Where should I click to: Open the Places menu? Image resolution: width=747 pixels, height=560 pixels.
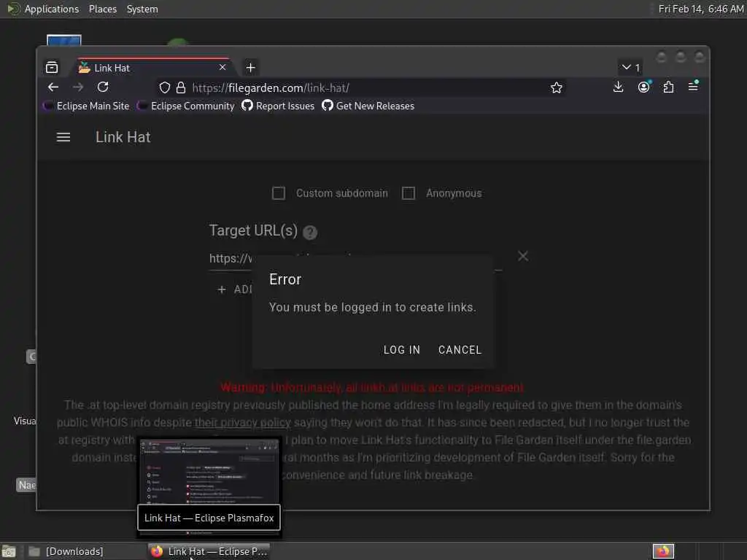103,9
